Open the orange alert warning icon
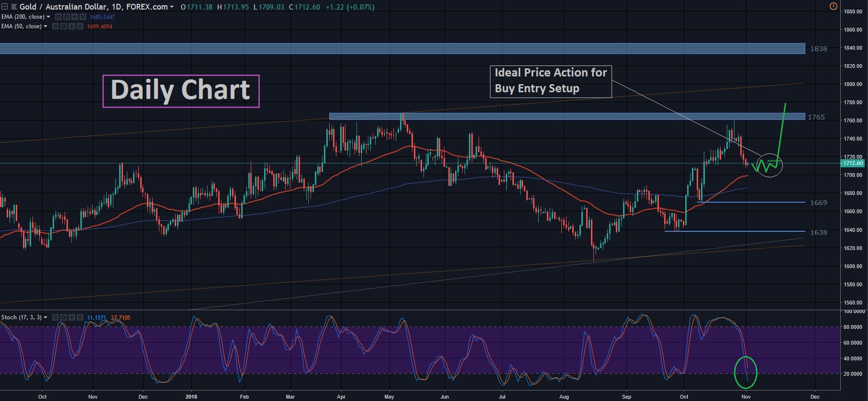 pos(833,7)
